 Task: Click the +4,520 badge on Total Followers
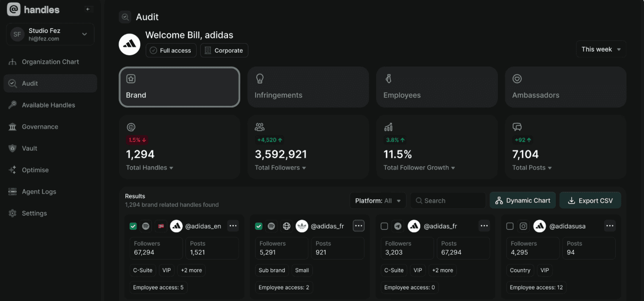[x=270, y=140]
